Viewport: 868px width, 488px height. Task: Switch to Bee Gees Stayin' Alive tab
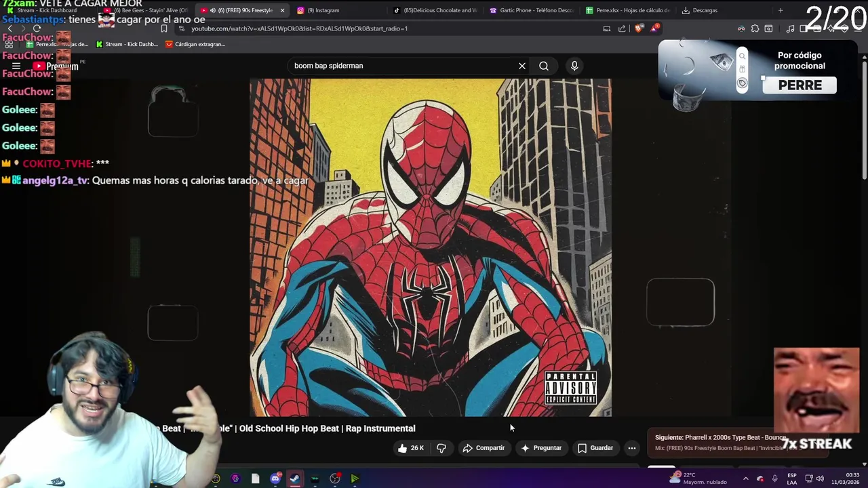(x=146, y=10)
